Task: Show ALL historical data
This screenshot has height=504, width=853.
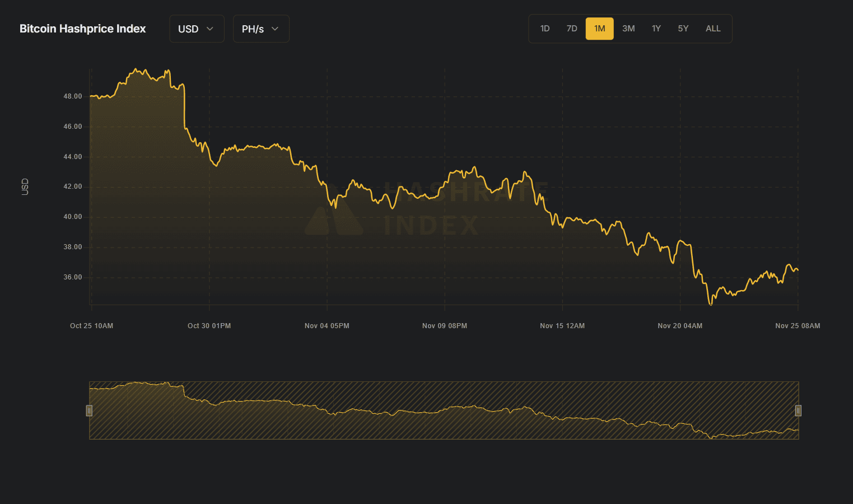Action: (x=712, y=29)
